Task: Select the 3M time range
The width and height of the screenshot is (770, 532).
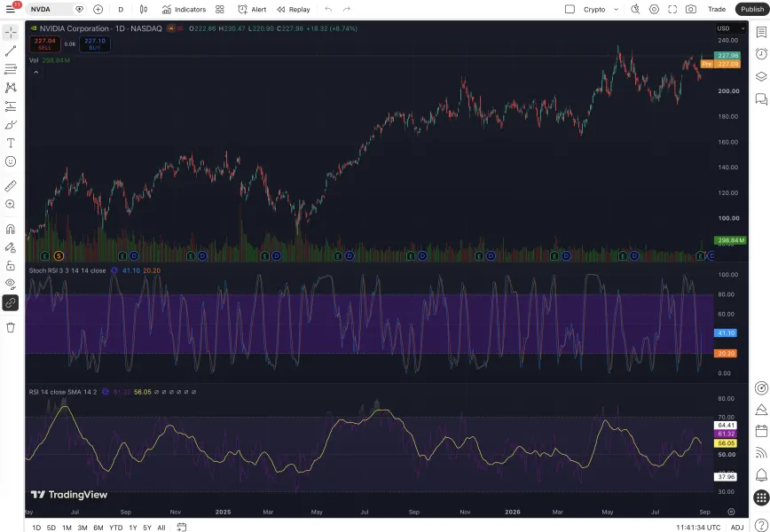Action: (82, 528)
